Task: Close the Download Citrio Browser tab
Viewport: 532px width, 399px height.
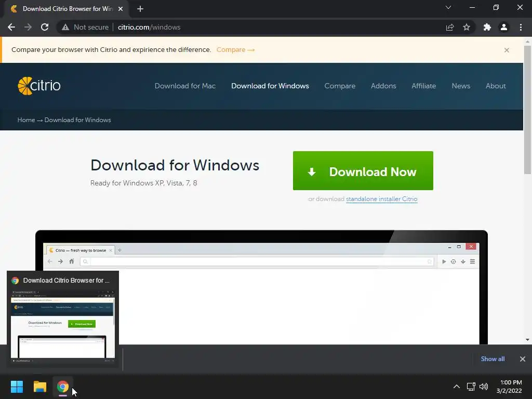Action: [121, 9]
